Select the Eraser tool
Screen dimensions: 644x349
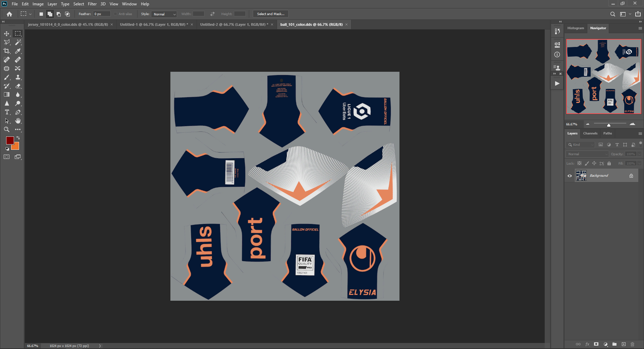coord(18,86)
